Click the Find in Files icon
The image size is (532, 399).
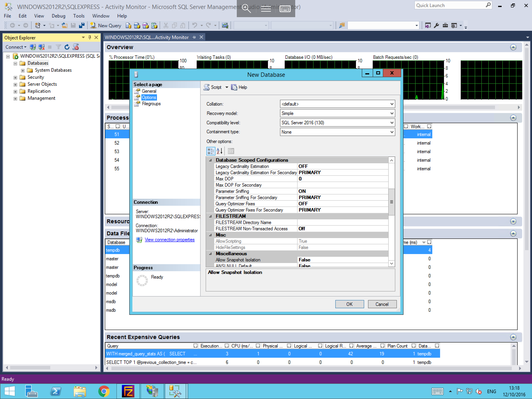tap(342, 26)
